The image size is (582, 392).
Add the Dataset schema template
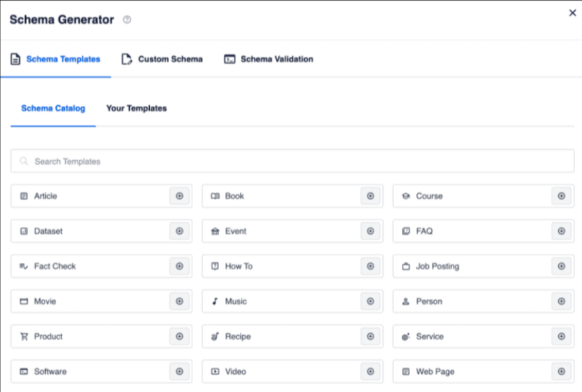click(x=180, y=231)
